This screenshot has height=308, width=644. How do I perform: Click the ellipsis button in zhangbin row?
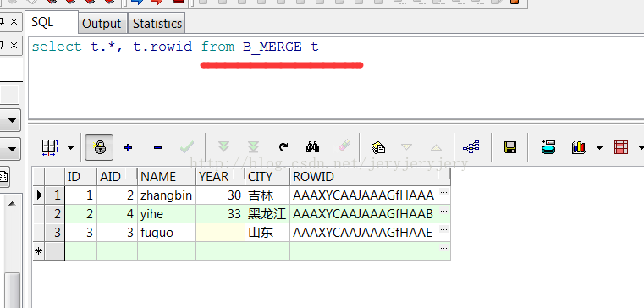point(444,192)
